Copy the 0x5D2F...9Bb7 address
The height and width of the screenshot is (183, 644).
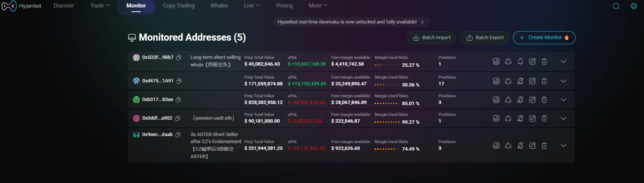click(x=179, y=57)
